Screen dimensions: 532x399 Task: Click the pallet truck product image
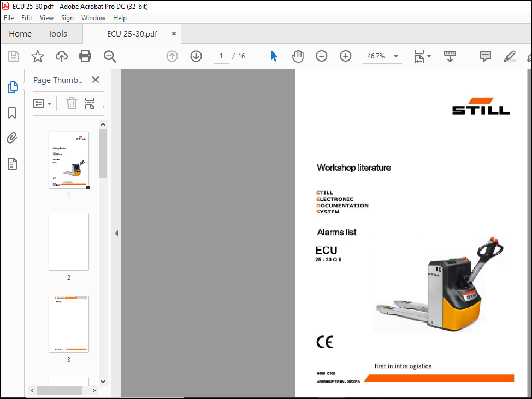tap(439, 284)
